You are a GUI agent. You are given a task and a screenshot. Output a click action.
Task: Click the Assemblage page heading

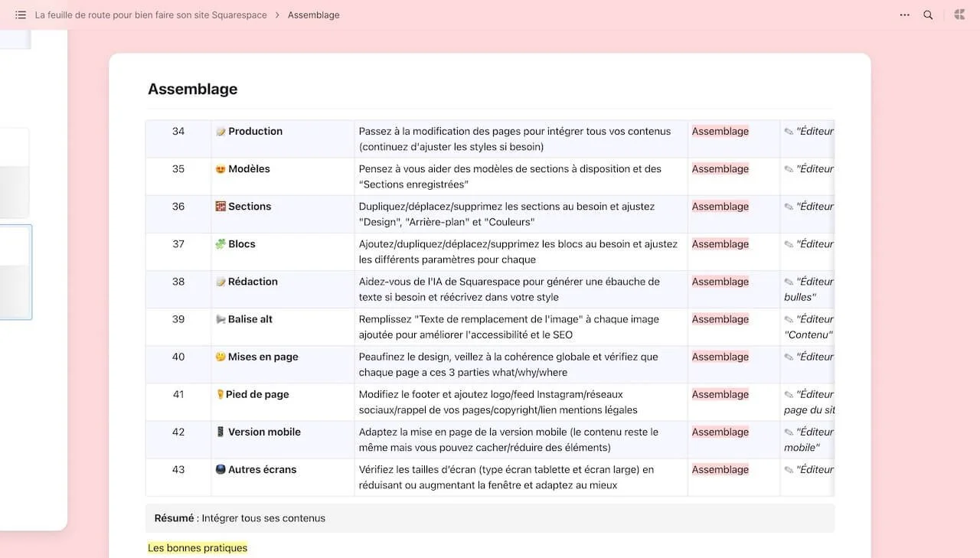(x=192, y=89)
